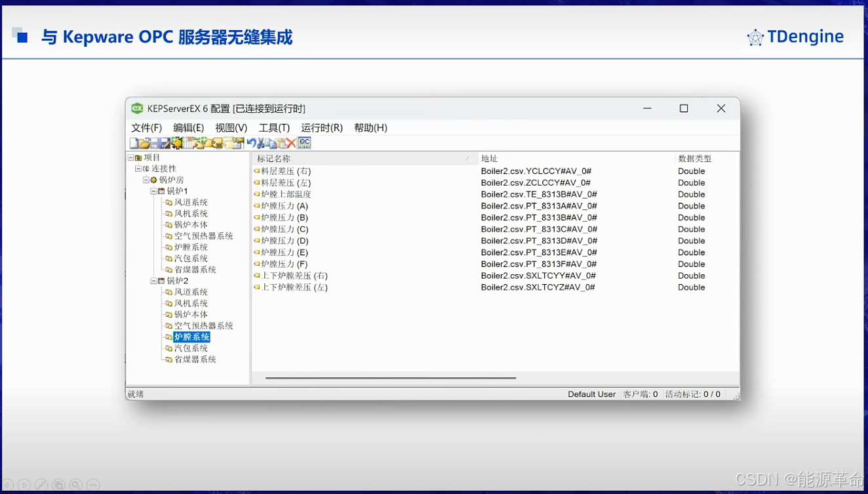Click the New Channel toolbar icon
868x494 pixels.
(x=176, y=143)
